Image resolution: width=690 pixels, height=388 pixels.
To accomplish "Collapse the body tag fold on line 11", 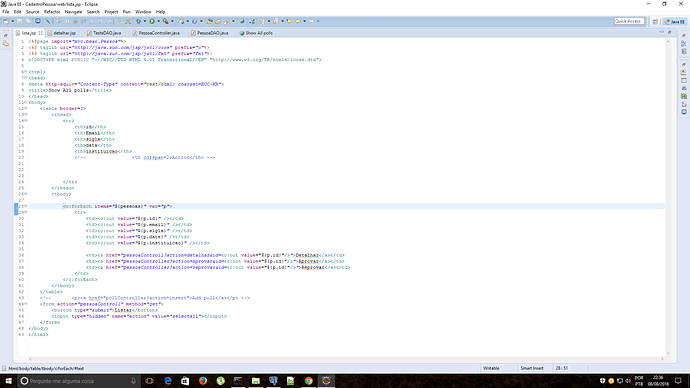I will (x=26, y=102).
